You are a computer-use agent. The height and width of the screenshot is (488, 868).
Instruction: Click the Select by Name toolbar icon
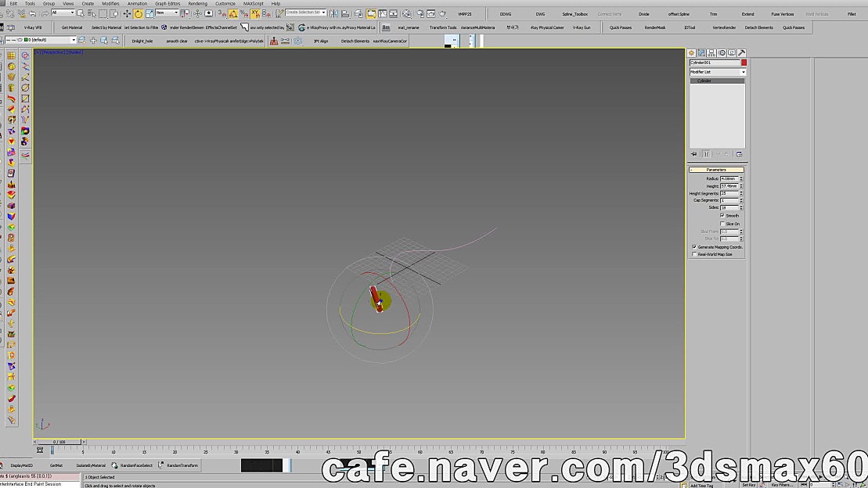click(x=92, y=14)
